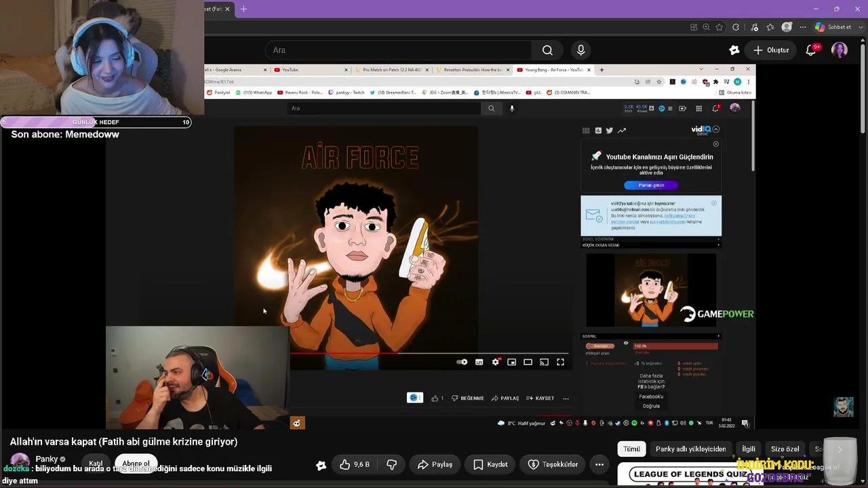Dislike the Panky video
The width and height of the screenshot is (868, 488).
[x=392, y=464]
